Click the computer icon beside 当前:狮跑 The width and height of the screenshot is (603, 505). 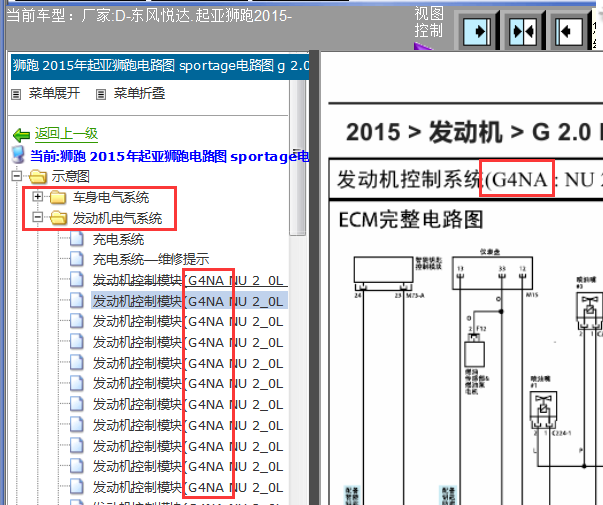[18, 155]
